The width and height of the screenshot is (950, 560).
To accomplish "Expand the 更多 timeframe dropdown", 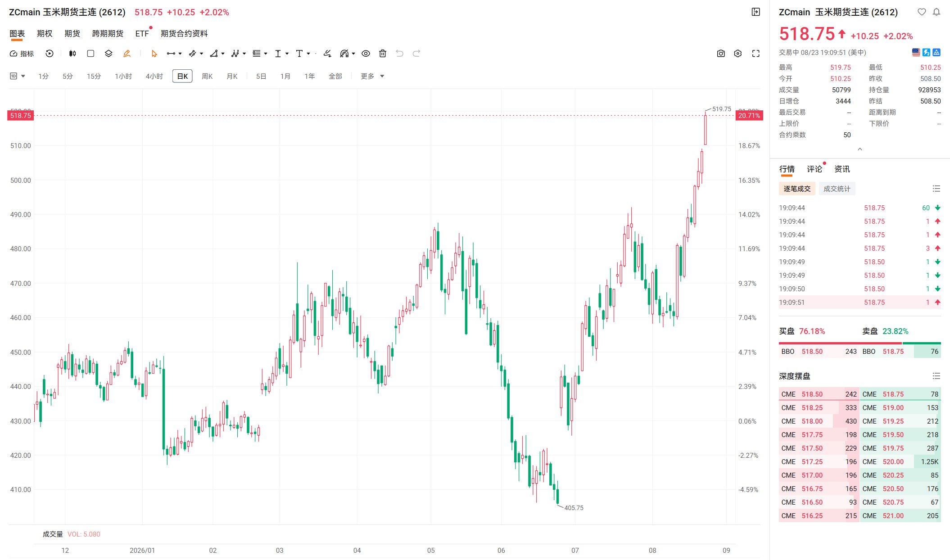I will point(372,76).
